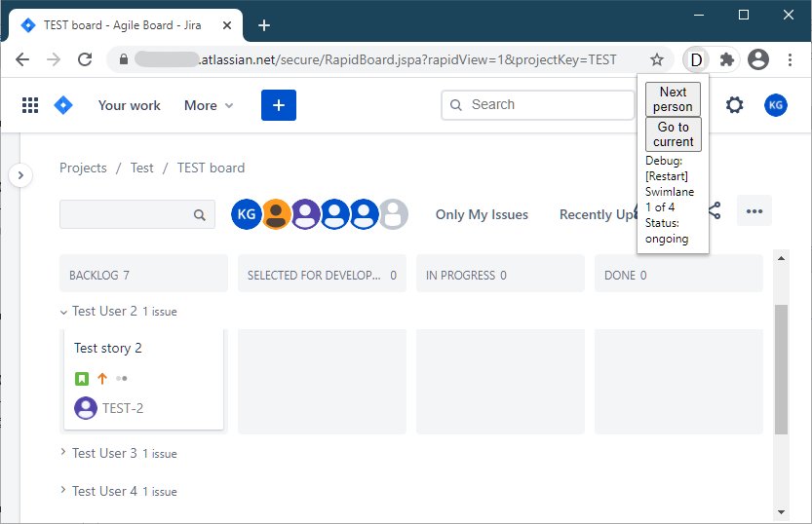Go back to previous page
This screenshot has width=812, height=524.
[22, 60]
